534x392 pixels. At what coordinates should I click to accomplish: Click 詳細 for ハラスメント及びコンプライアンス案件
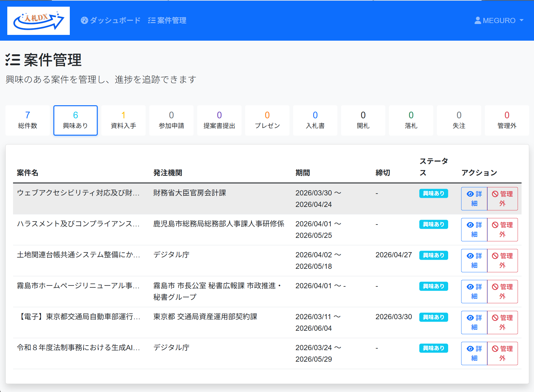[474, 230]
